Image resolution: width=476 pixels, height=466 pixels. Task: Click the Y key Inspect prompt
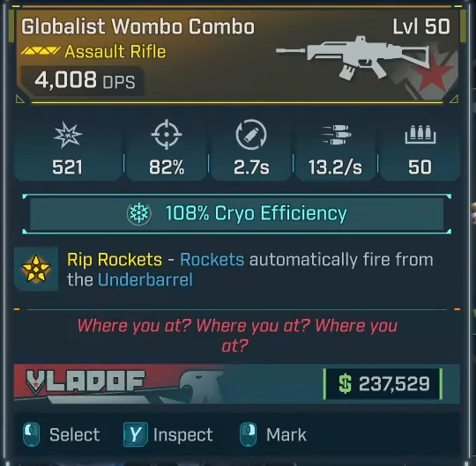pyautogui.click(x=168, y=434)
